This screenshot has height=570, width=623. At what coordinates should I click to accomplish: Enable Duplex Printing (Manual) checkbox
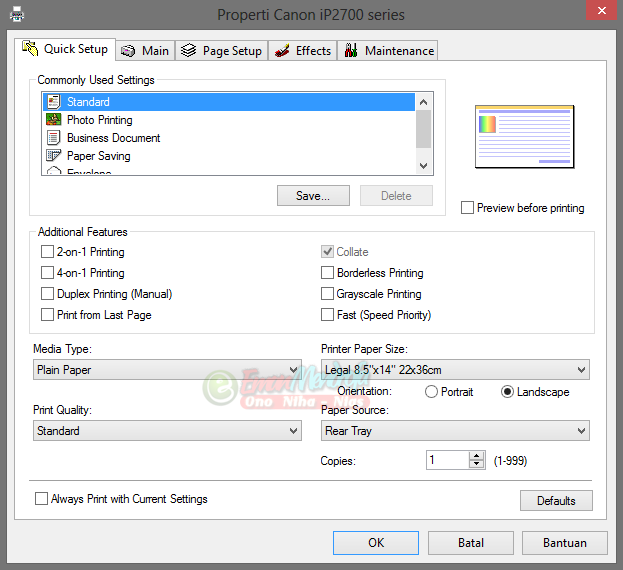47,294
